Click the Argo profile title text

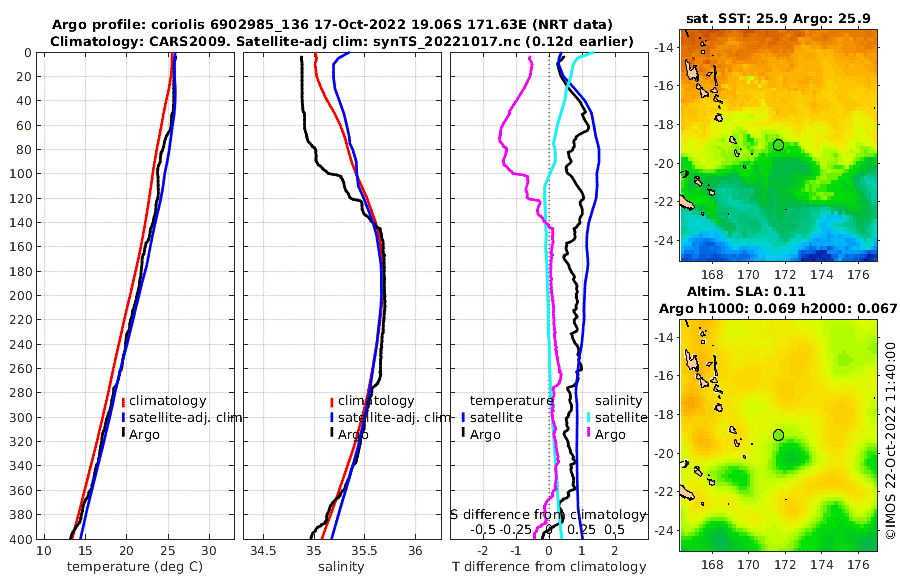click(332, 25)
